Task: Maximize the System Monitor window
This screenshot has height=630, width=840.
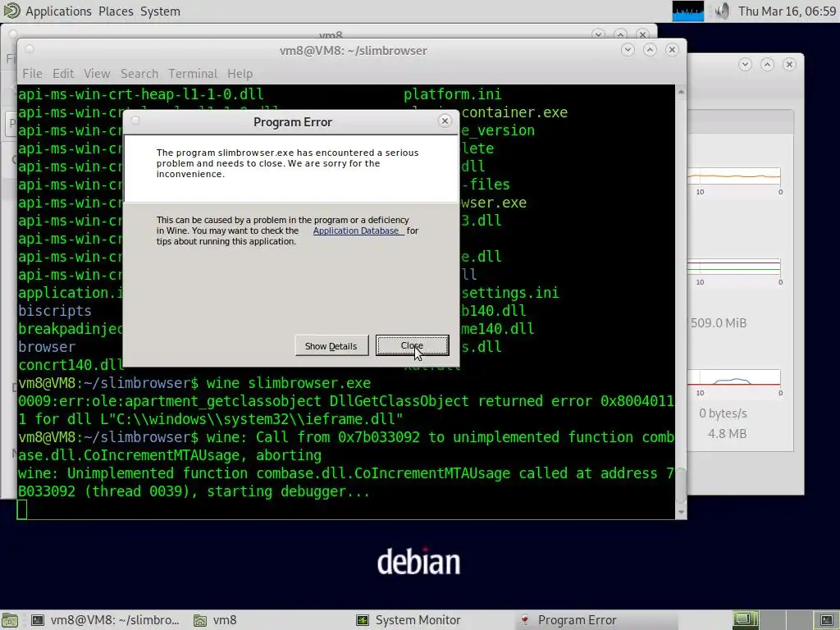Action: (x=767, y=64)
